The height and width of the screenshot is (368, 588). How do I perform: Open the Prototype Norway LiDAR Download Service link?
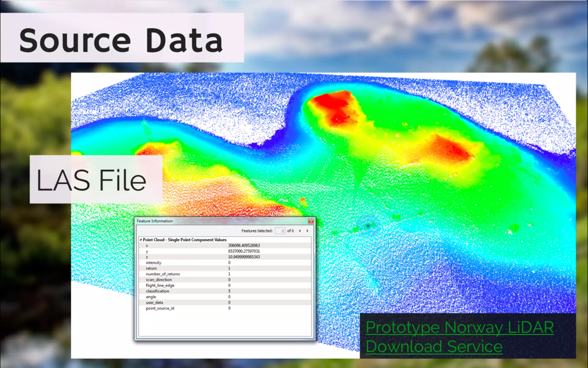pos(460,337)
